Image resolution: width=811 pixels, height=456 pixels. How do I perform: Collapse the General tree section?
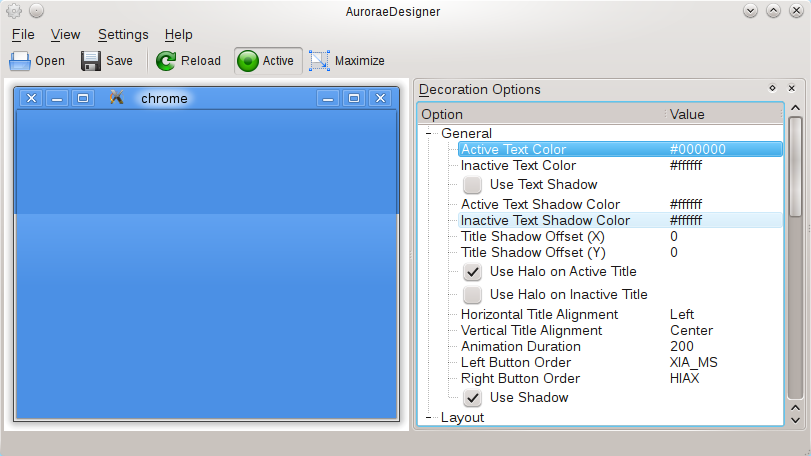click(429, 133)
